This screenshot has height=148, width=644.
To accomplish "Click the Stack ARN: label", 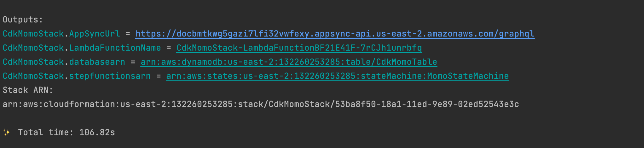I will (x=28, y=90).
